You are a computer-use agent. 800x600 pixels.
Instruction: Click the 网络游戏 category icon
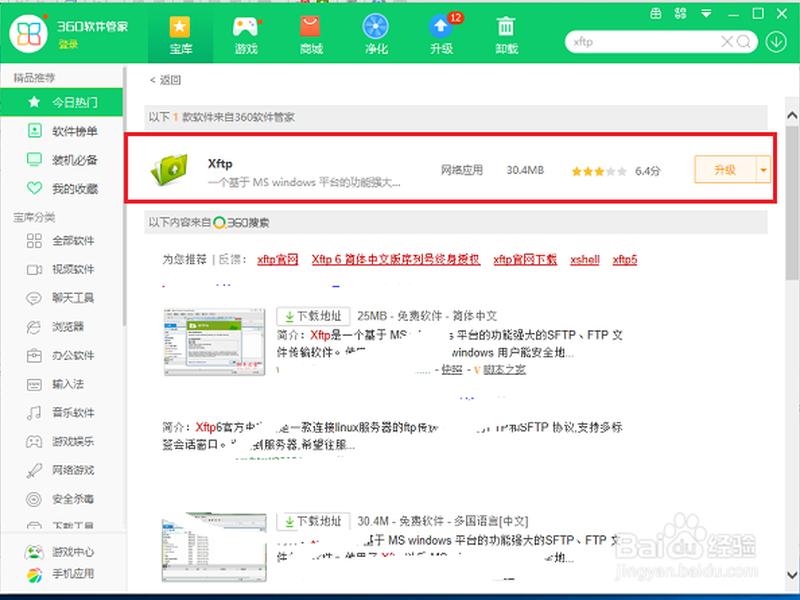[34, 470]
